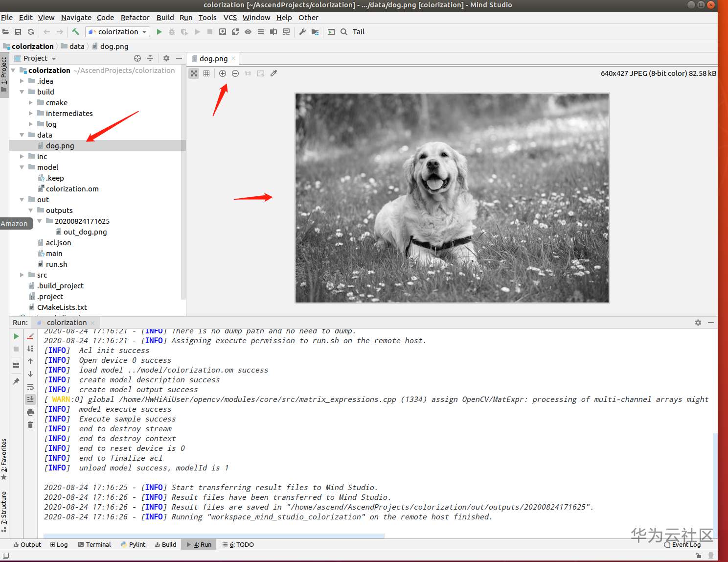Open Run panel gear settings

[698, 323]
